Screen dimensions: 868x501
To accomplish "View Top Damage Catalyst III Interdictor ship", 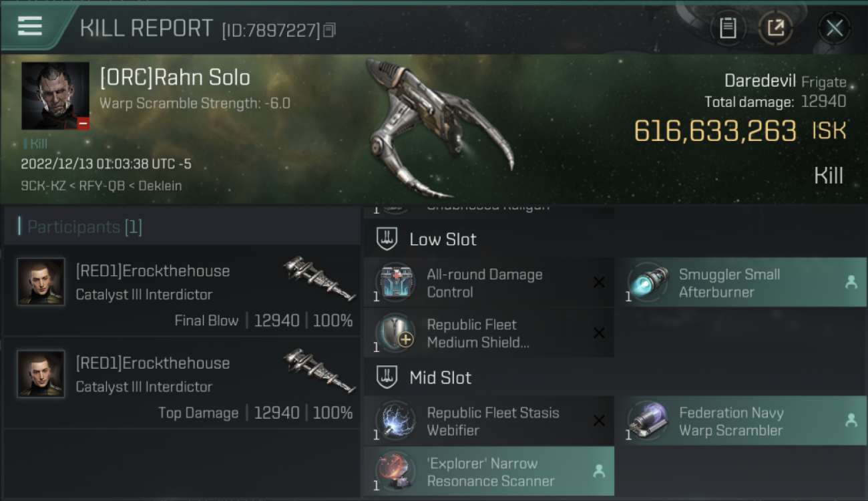I will (319, 370).
